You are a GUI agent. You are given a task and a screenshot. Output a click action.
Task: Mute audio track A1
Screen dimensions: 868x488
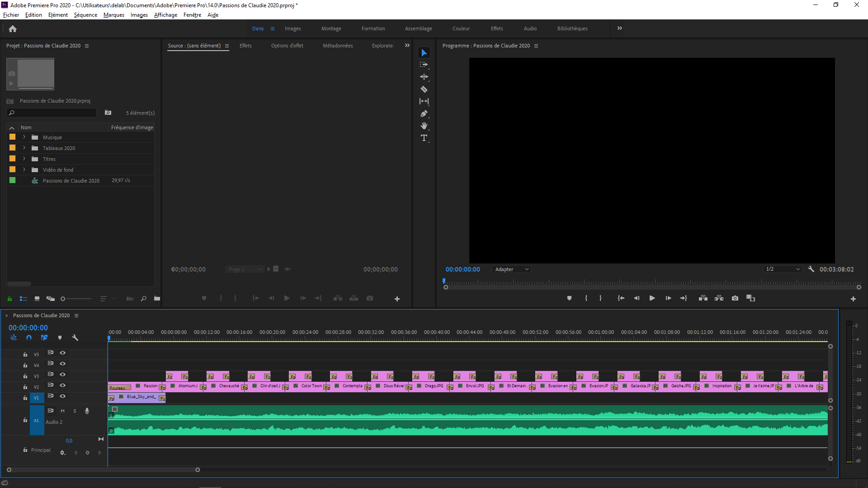pyautogui.click(x=62, y=411)
